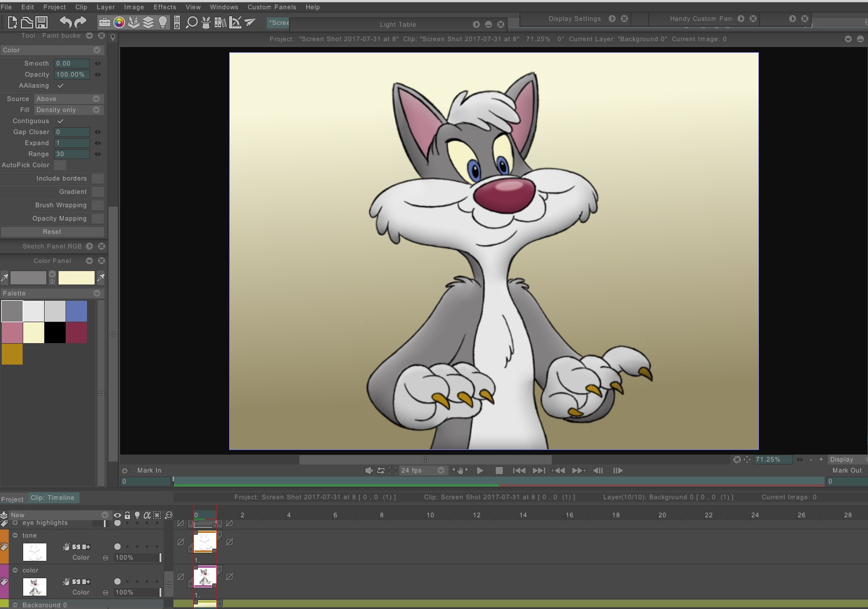
Task: Switch to the Project tab
Action: tap(12, 499)
